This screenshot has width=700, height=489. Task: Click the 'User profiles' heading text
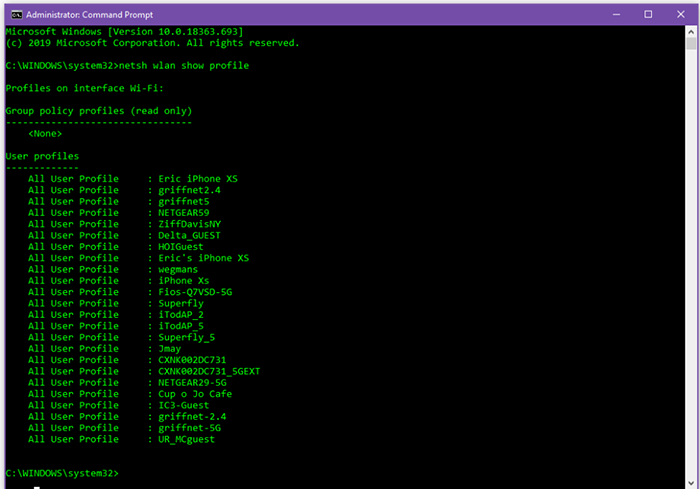coord(42,156)
